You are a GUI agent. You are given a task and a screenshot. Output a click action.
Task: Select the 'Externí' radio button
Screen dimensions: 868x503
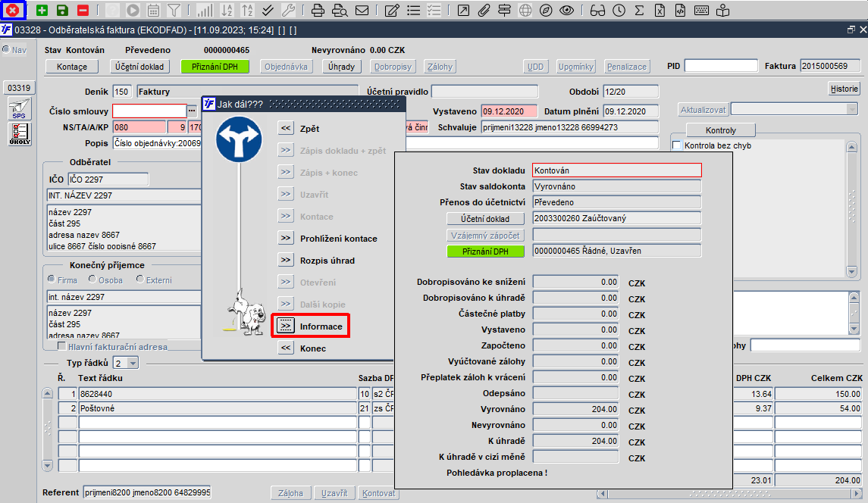pyautogui.click(x=140, y=280)
